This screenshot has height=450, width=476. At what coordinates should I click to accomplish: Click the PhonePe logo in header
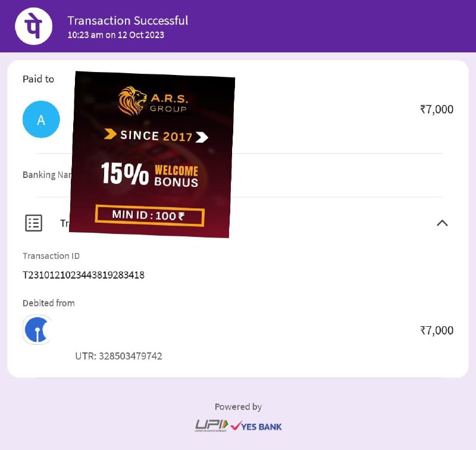[33, 26]
